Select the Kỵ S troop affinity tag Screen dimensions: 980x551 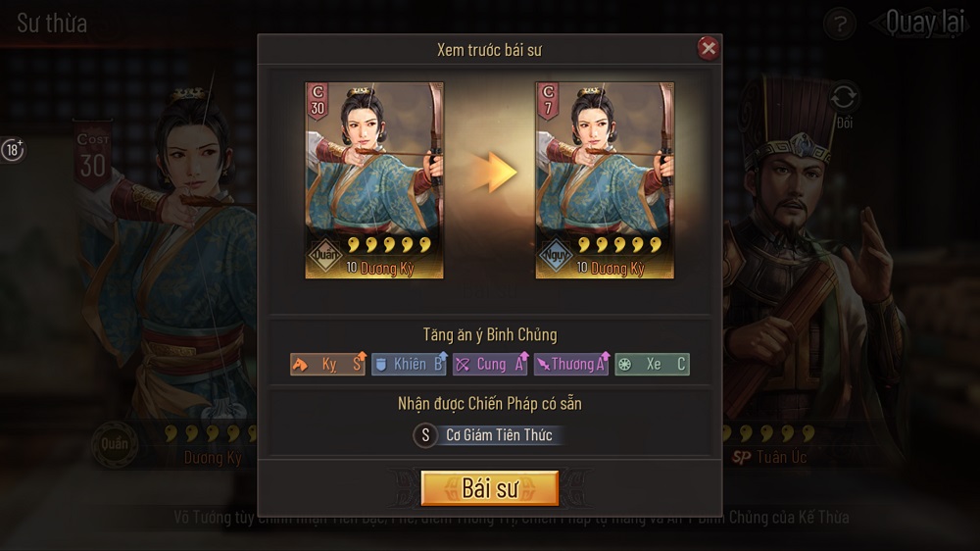coord(327,364)
